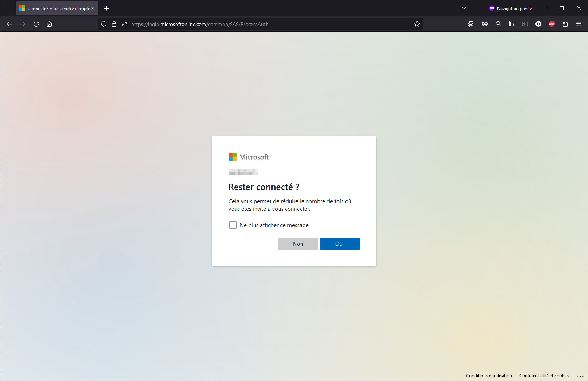588x381 pixels.
Task: Click the Microsoft logo in dialog
Action: click(x=249, y=157)
